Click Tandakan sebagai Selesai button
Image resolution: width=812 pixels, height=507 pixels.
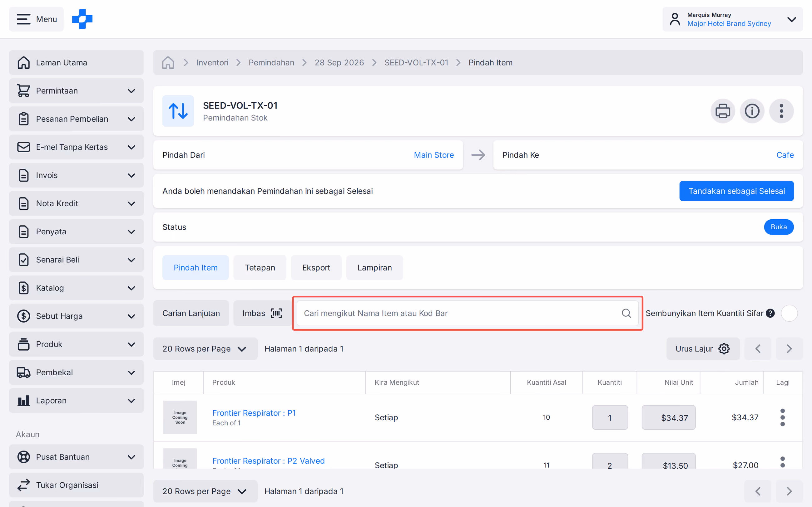pyautogui.click(x=736, y=191)
